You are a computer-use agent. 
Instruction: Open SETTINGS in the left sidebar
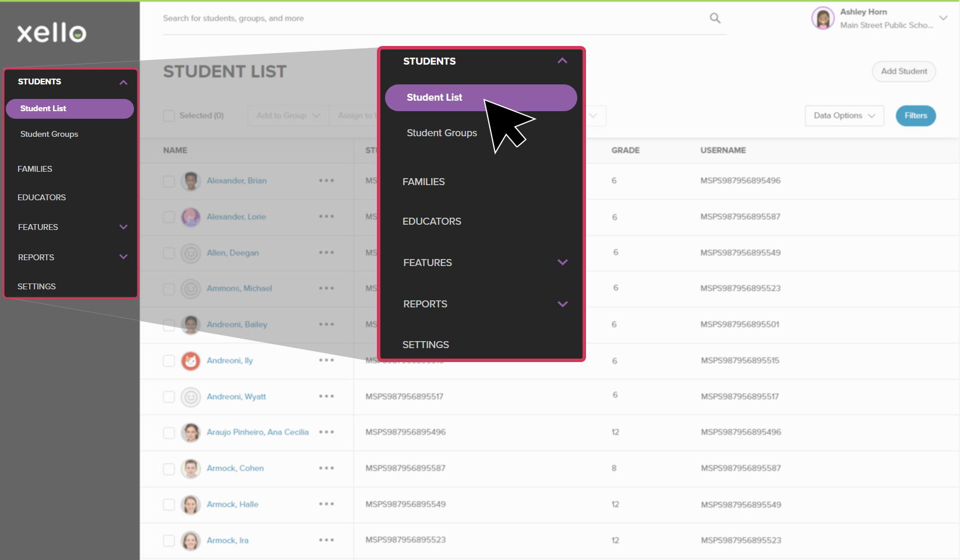pyautogui.click(x=37, y=286)
